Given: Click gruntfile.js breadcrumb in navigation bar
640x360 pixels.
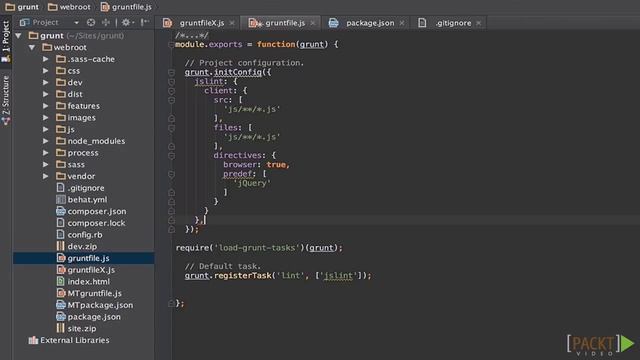Looking at the screenshot, I should tap(126, 7).
